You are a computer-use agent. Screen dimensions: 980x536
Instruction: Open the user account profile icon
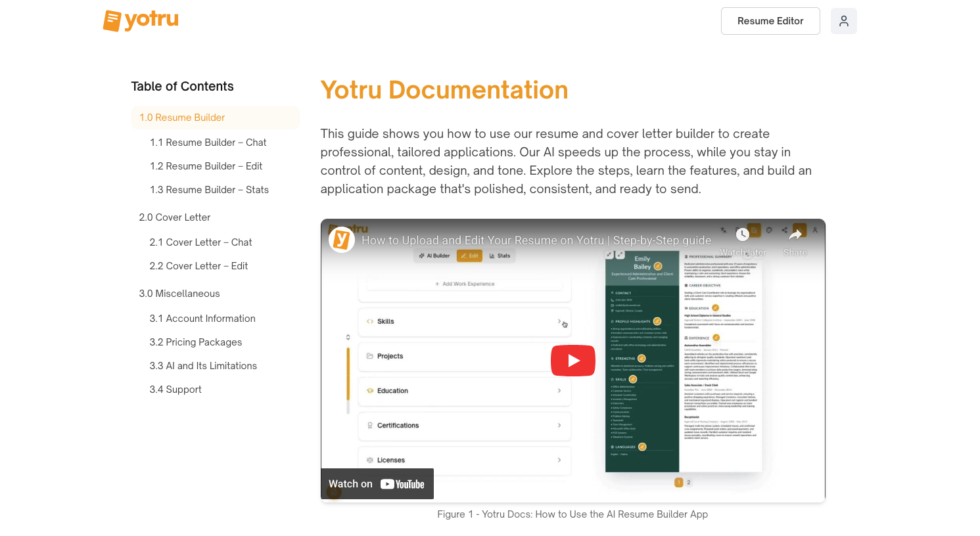[844, 21]
